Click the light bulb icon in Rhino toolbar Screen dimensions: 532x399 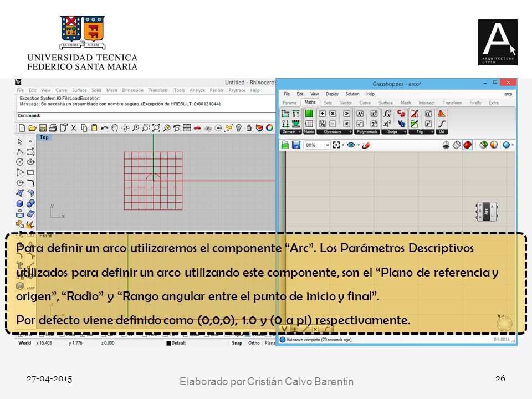point(239,128)
